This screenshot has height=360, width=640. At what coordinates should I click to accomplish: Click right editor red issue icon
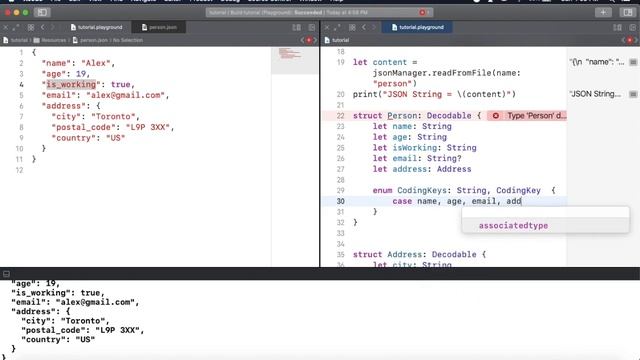tap(630, 40)
